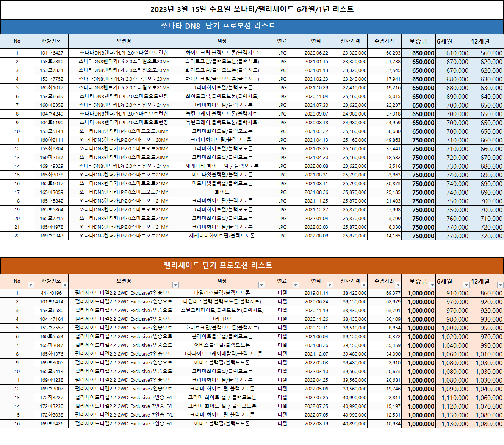Click the 색상 header in the 쏘나타 table
504x445 pixels.
click(x=222, y=41)
